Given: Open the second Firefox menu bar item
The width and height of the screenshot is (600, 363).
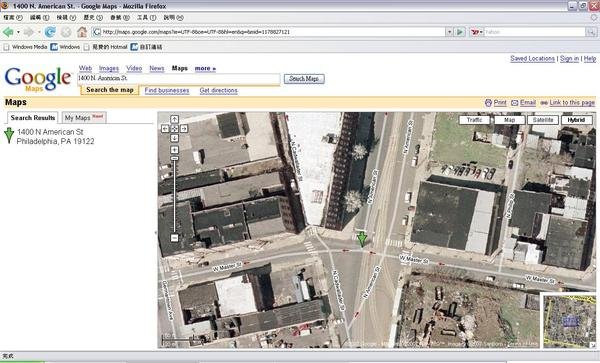Looking at the screenshot, I should (39, 18).
